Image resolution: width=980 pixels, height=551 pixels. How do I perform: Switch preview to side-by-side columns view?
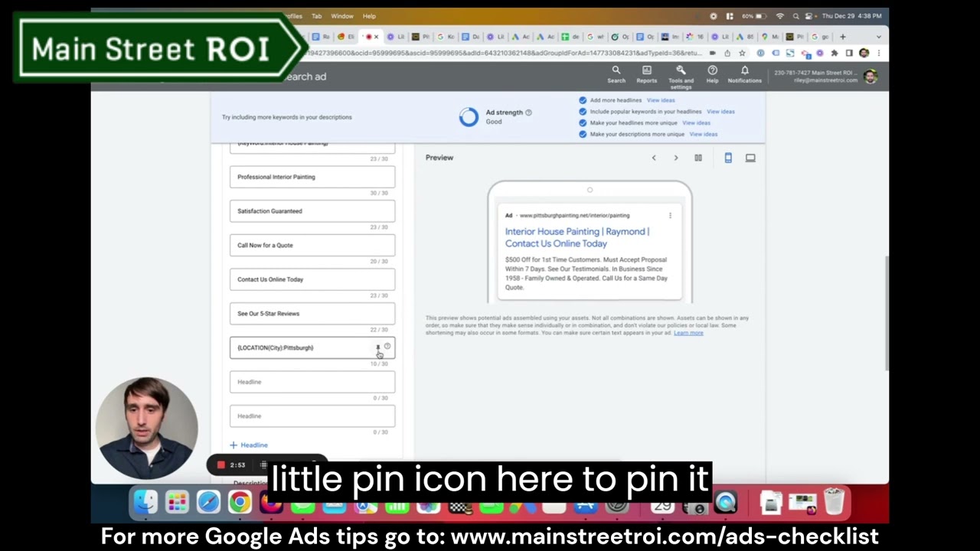pyautogui.click(x=698, y=158)
